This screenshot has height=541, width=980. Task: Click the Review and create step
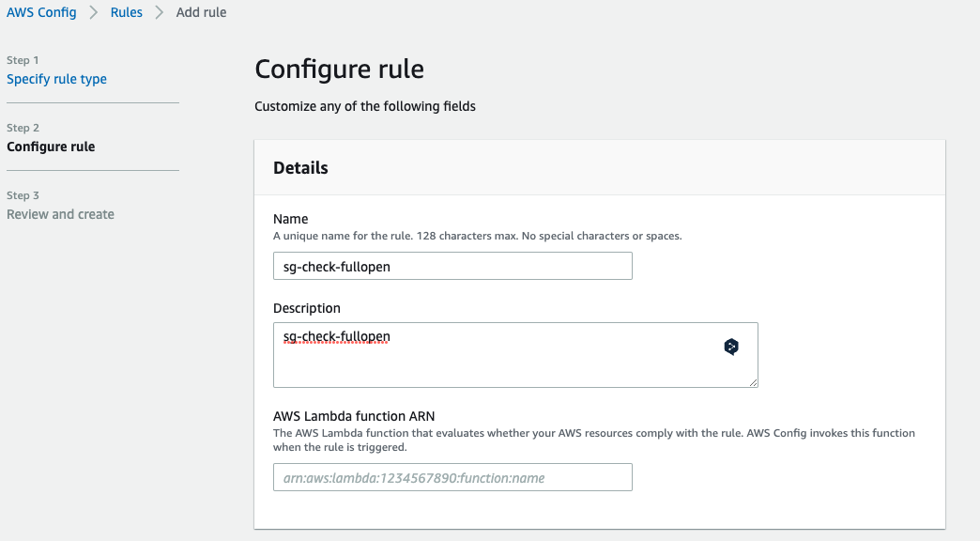tap(61, 214)
